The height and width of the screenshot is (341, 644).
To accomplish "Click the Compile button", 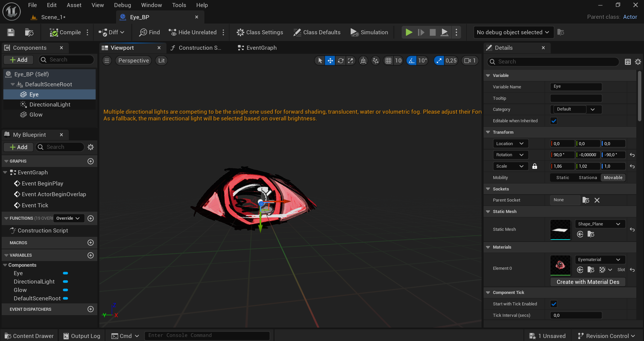I will [x=65, y=32].
